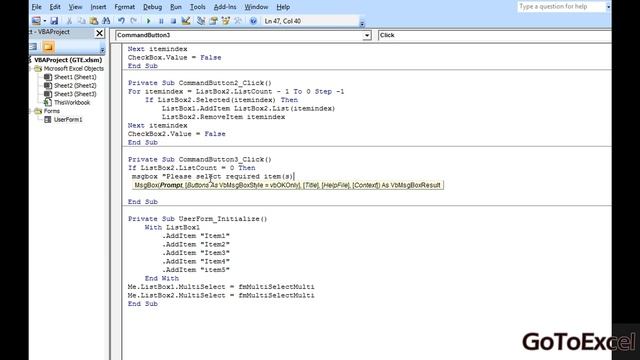Click the View Object icon in Project pane
Screen dimensions: 640x360
pos(33,47)
